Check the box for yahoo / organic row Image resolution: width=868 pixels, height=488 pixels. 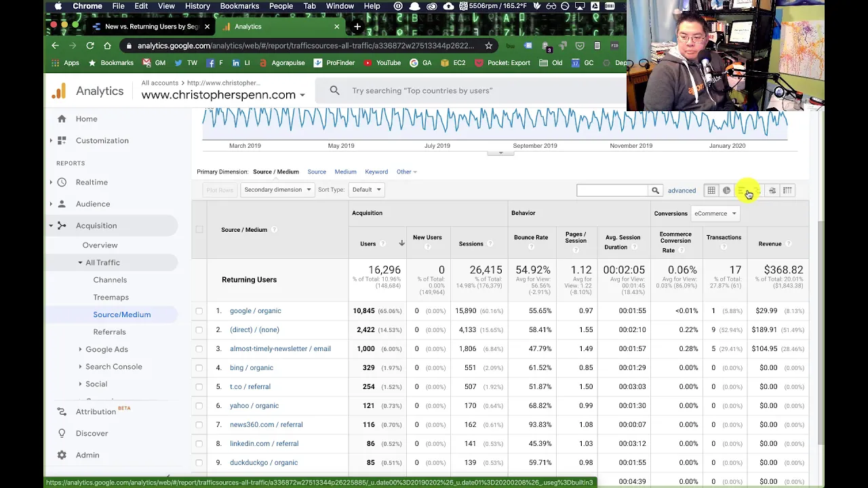pyautogui.click(x=199, y=406)
